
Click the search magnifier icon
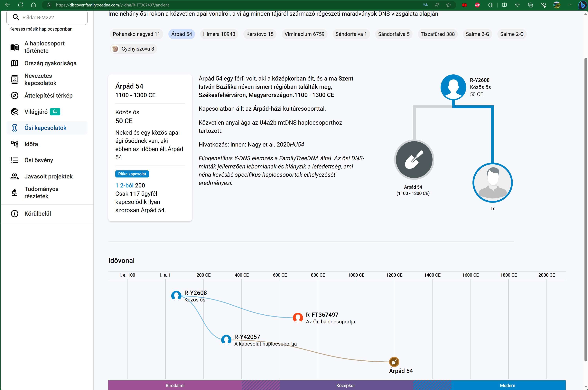(x=16, y=17)
